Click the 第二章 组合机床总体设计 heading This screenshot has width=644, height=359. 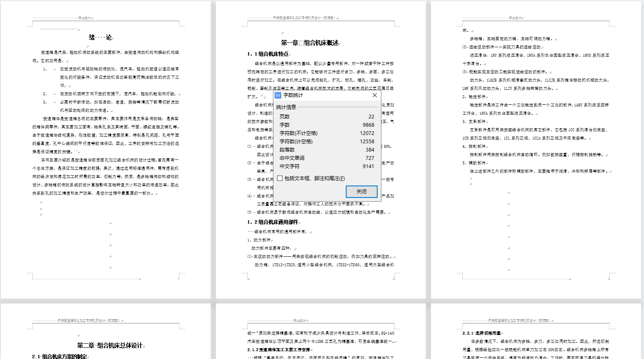coord(110,345)
